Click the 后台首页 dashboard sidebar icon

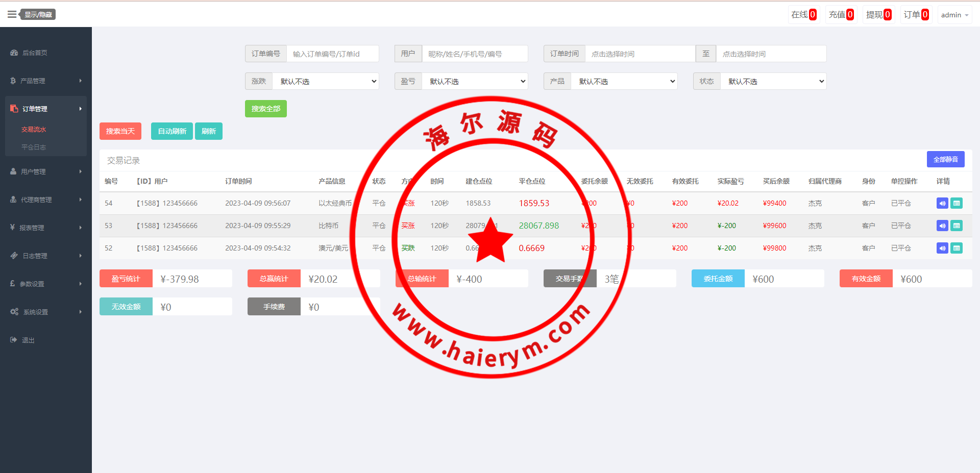[14, 53]
